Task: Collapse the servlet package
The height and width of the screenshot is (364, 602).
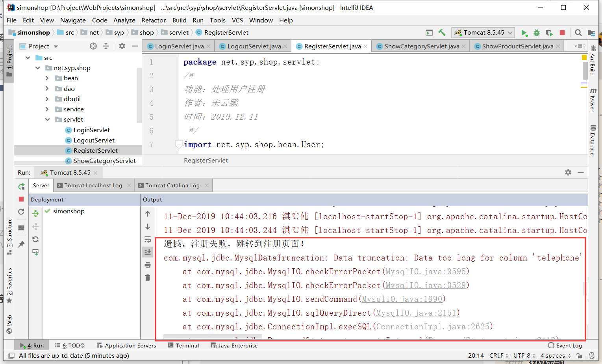Action: [x=47, y=120]
